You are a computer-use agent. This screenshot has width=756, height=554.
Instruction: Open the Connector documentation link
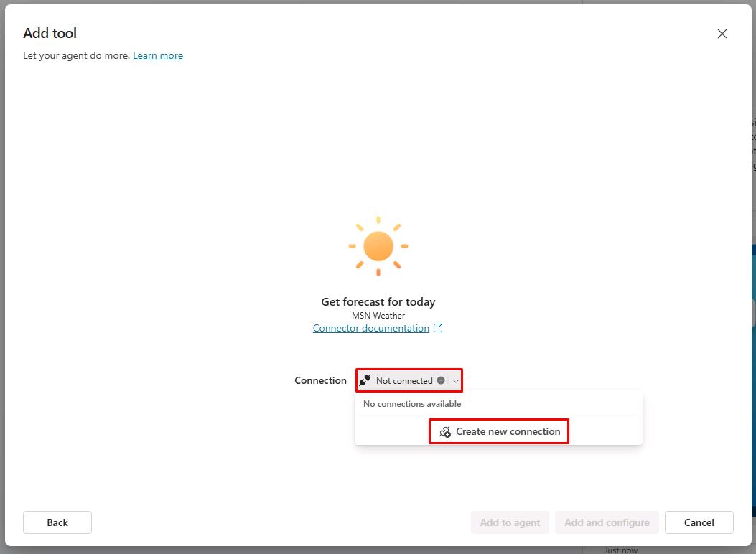[370, 328]
